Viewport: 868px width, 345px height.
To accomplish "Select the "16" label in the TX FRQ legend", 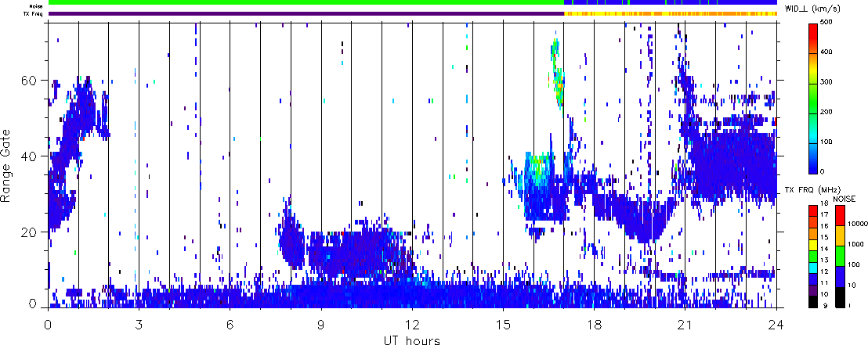I will [x=825, y=225].
